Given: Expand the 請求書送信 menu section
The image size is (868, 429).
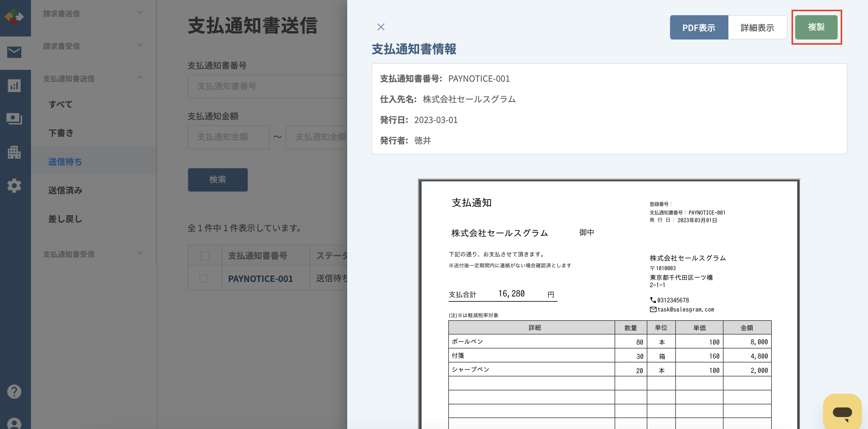Looking at the screenshot, I should (94, 13).
